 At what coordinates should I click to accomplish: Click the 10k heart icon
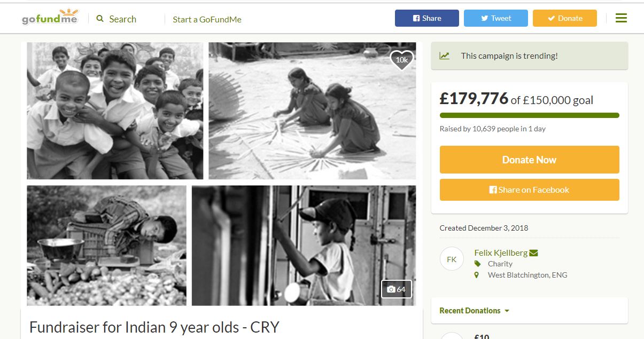click(x=402, y=60)
